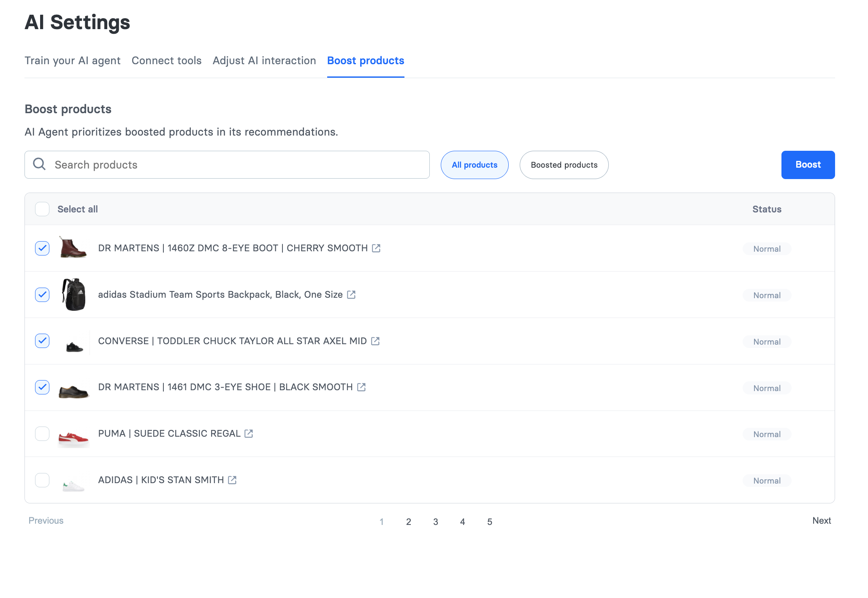Image resolution: width=868 pixels, height=598 pixels.
Task: Click the Boost button
Action: (x=808, y=165)
